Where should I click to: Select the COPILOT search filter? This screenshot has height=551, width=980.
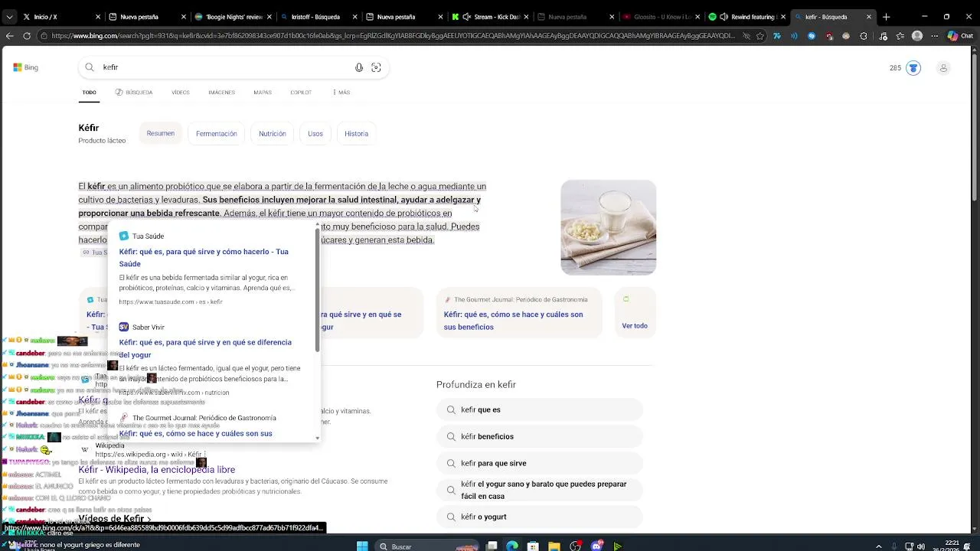[x=301, y=93]
